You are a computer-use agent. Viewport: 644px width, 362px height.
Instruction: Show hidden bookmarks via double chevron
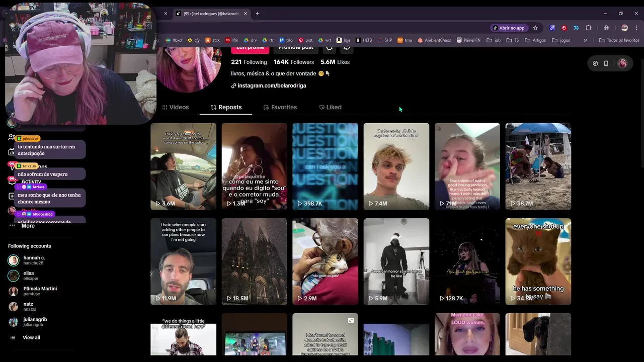click(x=585, y=40)
